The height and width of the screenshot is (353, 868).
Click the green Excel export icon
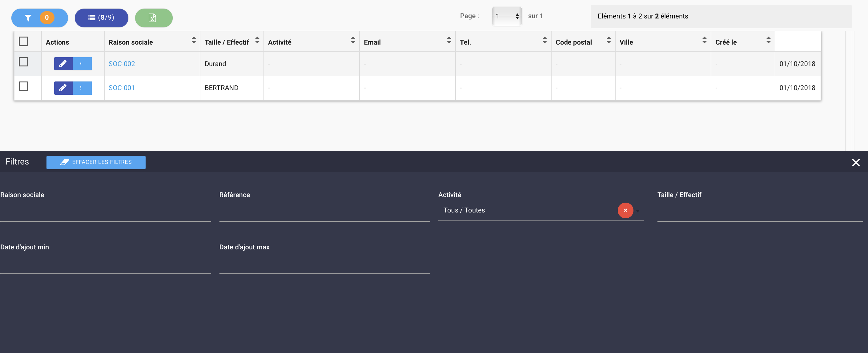[153, 18]
